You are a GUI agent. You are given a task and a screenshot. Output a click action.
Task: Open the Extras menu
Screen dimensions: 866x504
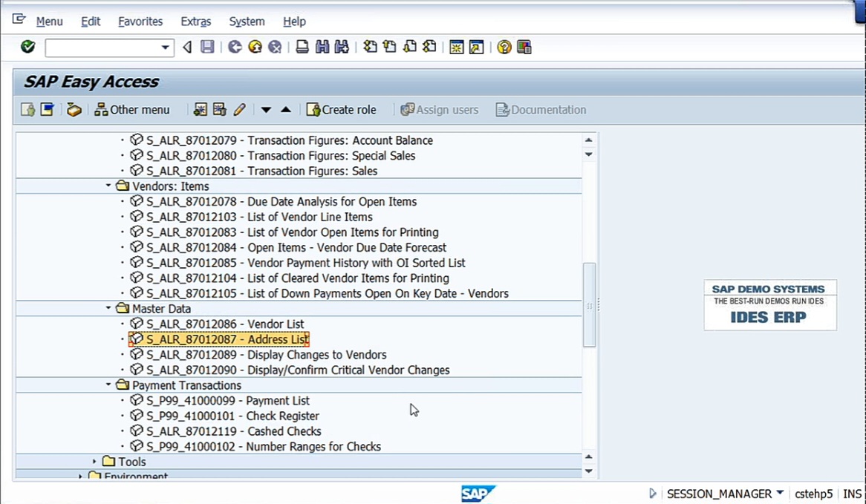click(195, 22)
